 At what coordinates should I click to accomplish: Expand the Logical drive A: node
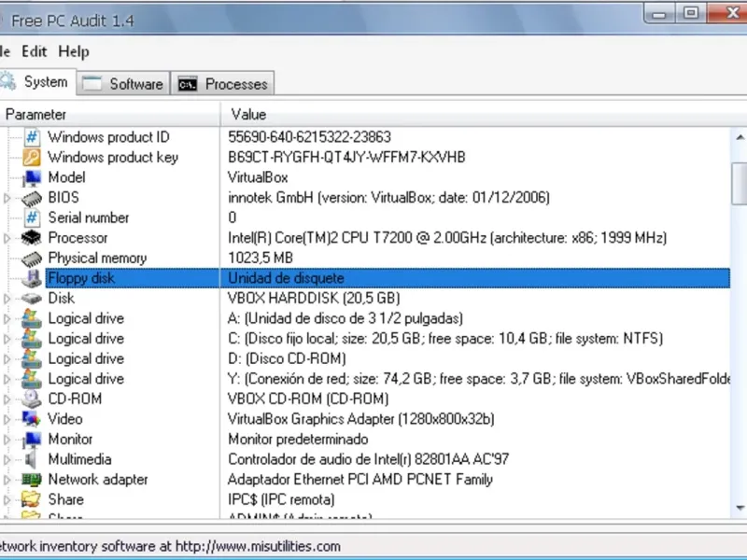point(7,318)
